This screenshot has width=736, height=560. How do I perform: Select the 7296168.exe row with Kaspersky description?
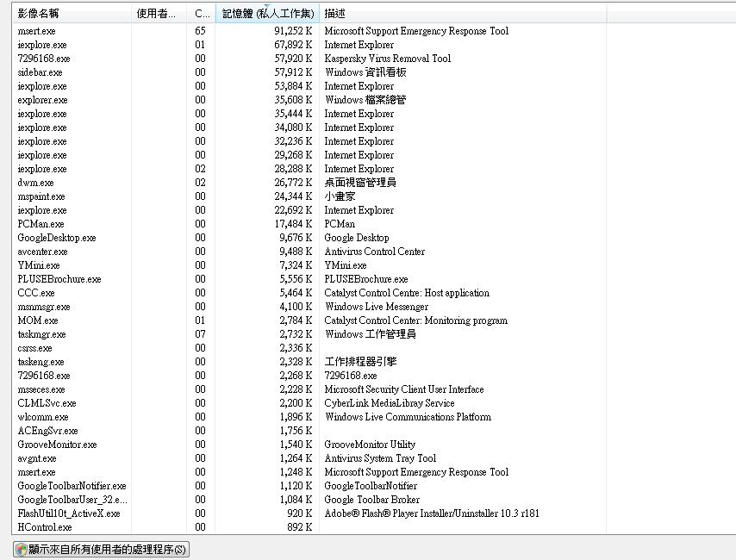click(x=309, y=59)
